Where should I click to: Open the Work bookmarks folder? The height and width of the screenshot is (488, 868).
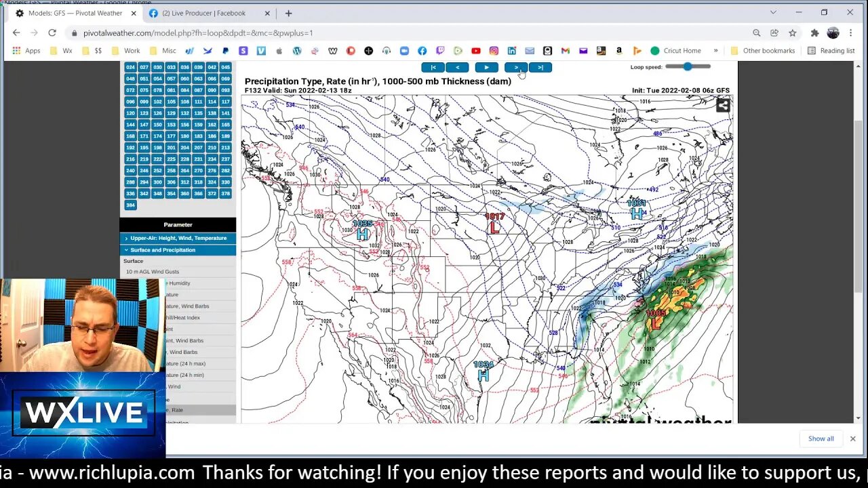pyautogui.click(x=125, y=51)
